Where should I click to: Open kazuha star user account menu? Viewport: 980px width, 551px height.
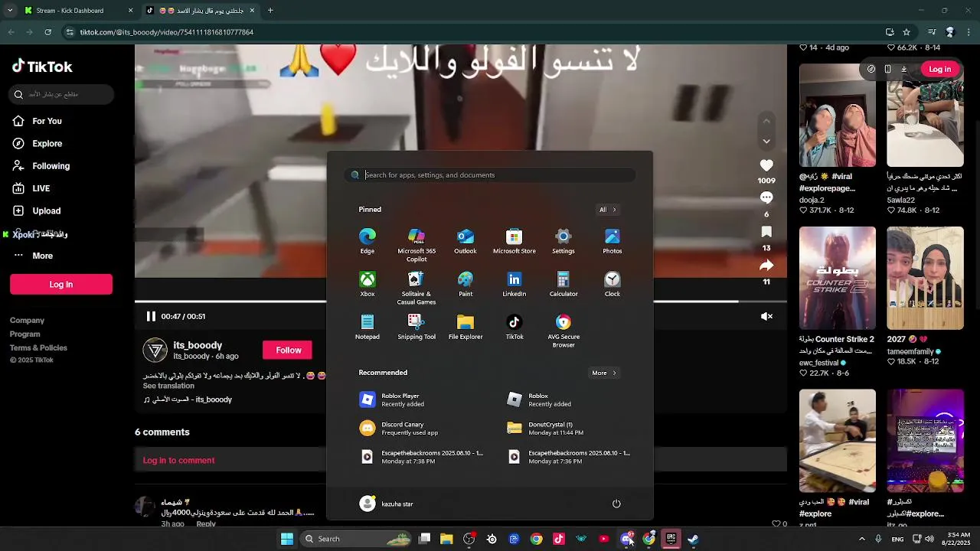pos(387,504)
